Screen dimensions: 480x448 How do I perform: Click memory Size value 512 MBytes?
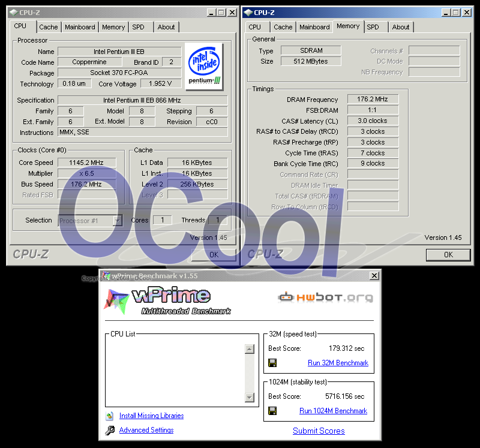311,61
